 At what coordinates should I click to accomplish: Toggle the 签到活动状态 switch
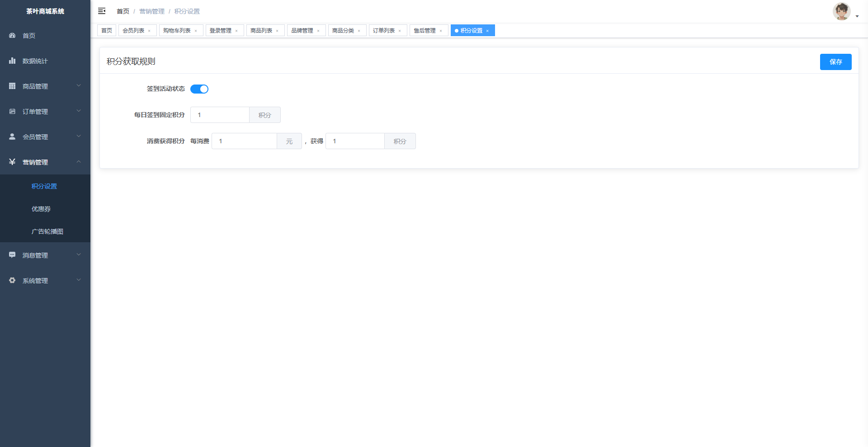(199, 89)
